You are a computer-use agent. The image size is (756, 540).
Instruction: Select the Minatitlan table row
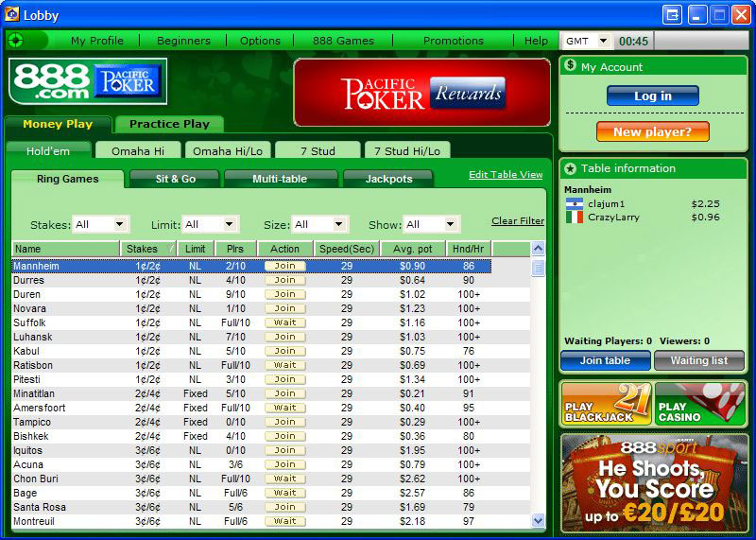click(270, 393)
